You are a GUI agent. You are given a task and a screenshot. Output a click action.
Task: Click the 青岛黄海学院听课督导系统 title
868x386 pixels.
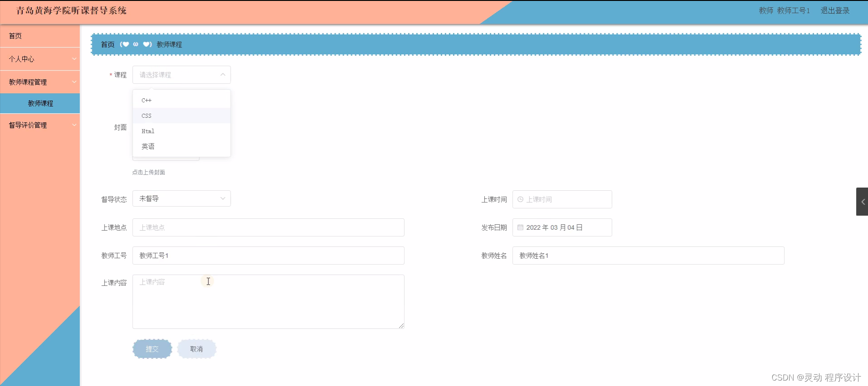pyautogui.click(x=72, y=10)
